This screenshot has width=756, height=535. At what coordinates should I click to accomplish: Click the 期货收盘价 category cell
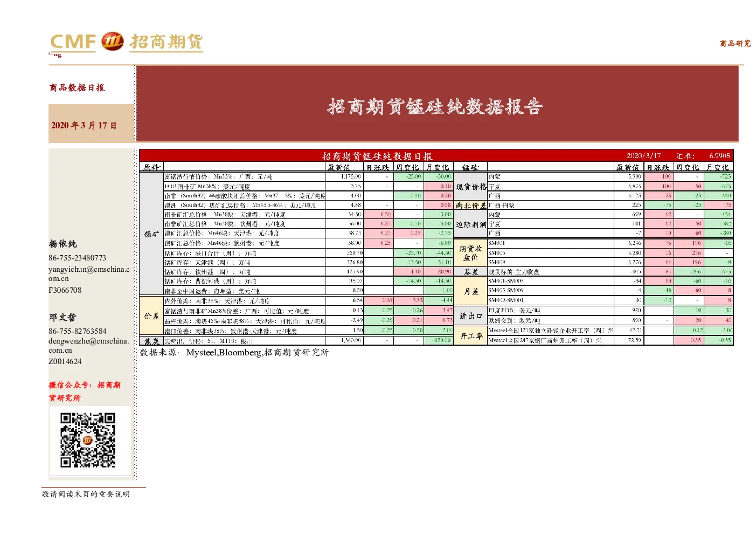[x=471, y=253]
